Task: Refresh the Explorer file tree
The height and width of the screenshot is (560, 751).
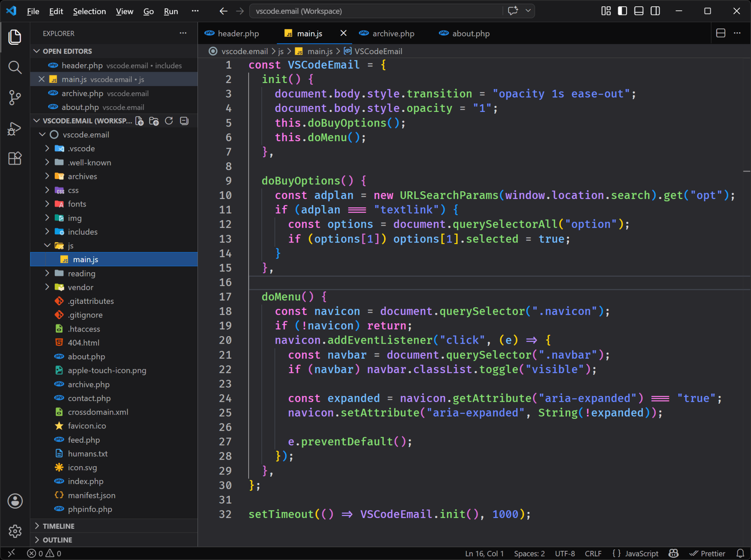Action: pos(169,121)
